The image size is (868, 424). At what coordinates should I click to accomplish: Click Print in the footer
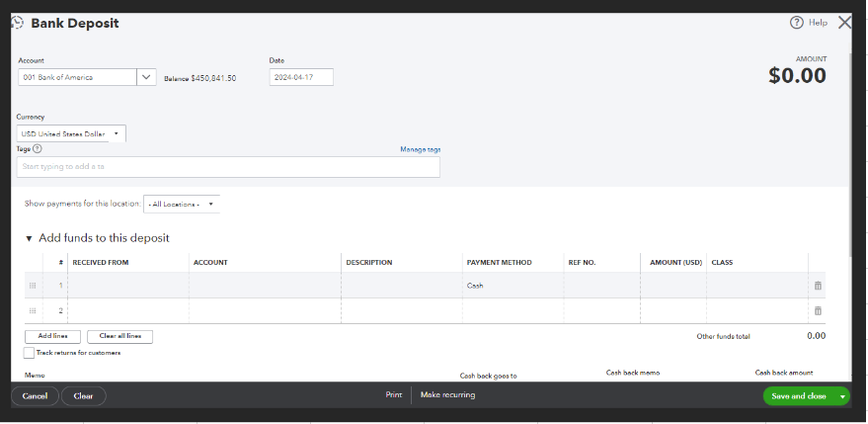tap(394, 395)
